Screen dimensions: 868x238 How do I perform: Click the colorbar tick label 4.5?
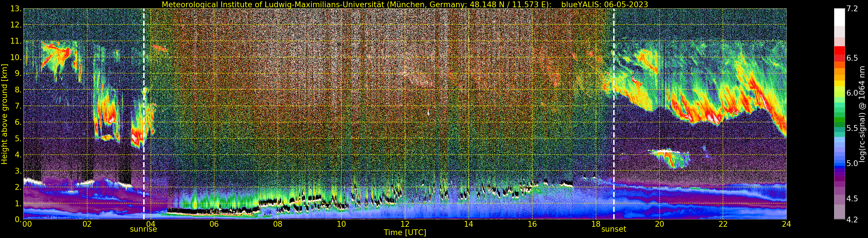coord(852,199)
